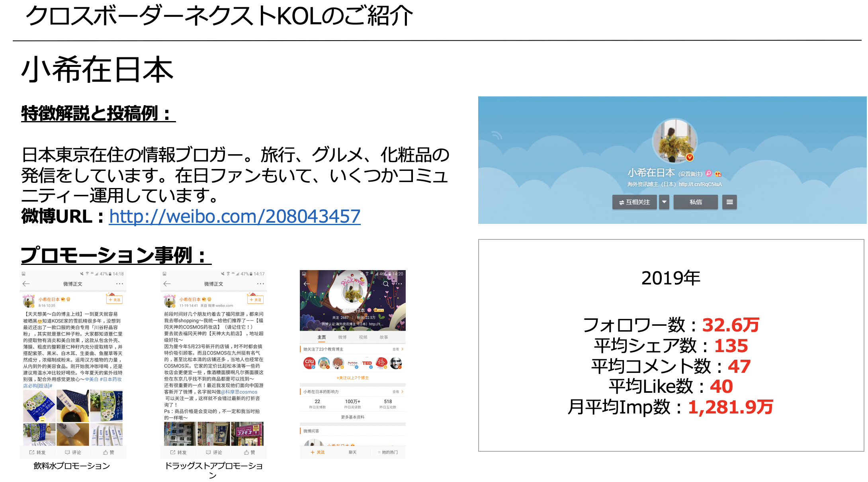Tap 关注 follow button in second post
Viewport: 868px width, 482px height.
point(256,300)
